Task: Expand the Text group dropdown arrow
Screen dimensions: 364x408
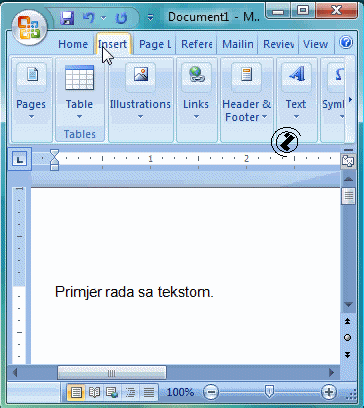Action: [x=296, y=117]
